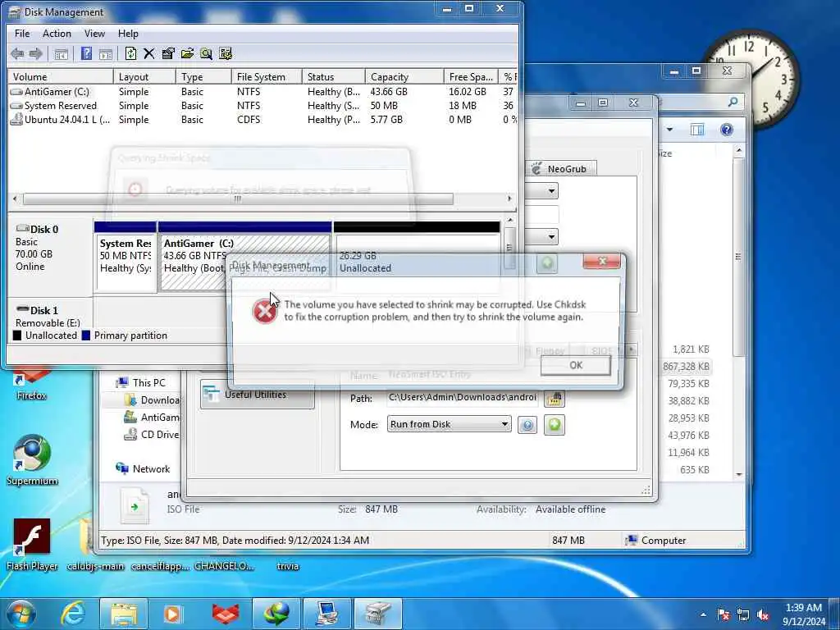The width and height of the screenshot is (840, 630).
Task: Sort by the Volume column header
Action: pyautogui.click(x=60, y=76)
